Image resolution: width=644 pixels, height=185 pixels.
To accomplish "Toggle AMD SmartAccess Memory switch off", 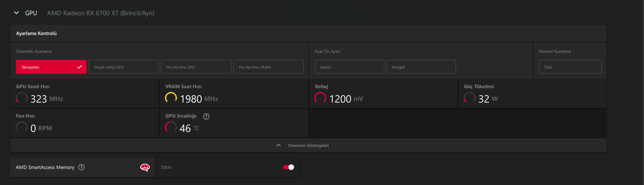I will click(289, 167).
